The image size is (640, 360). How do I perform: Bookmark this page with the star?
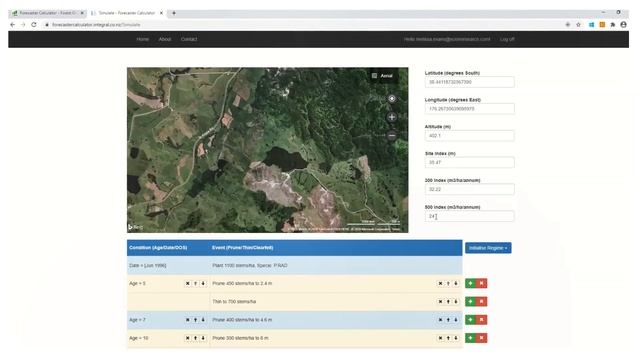(x=578, y=24)
